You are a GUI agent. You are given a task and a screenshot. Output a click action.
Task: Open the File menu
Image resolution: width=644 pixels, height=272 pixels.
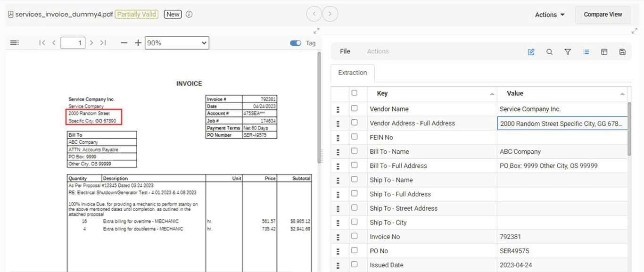[x=345, y=51]
